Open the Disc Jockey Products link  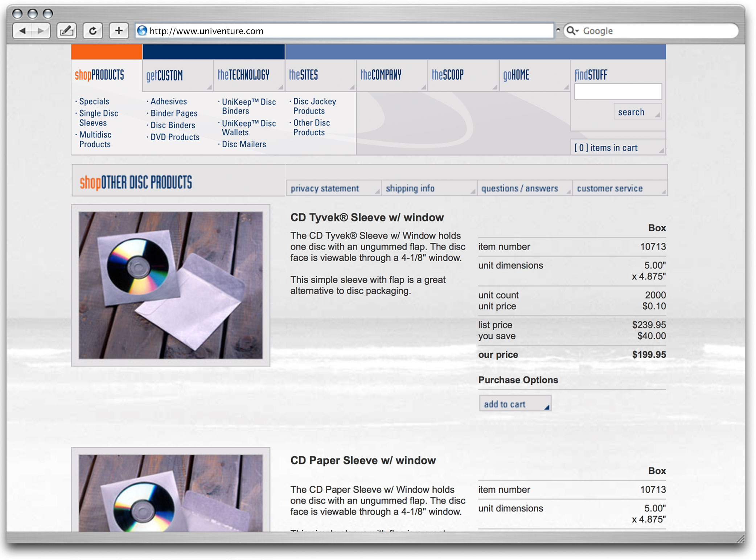click(x=315, y=106)
